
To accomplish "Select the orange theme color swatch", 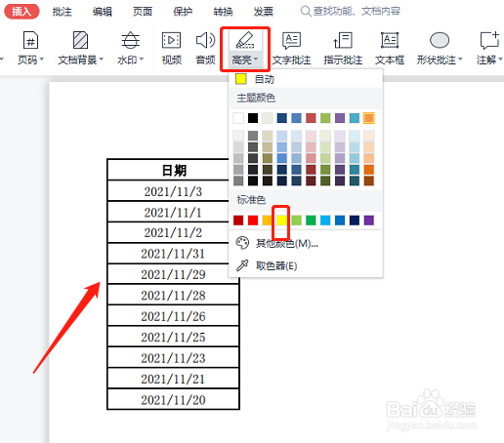I will (x=369, y=118).
